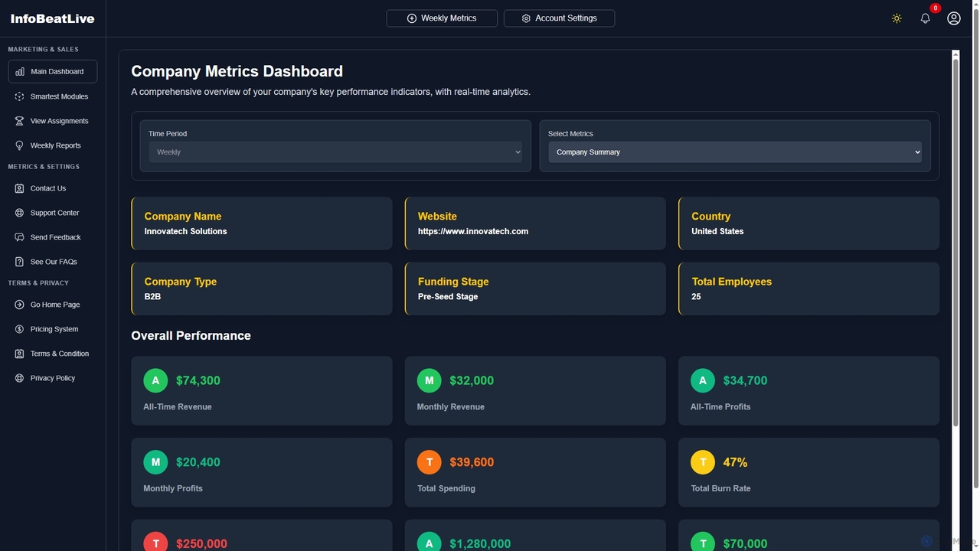Screen dimensions: 980x551
Task: Click the $39,600 Total Spending value
Action: coord(472,462)
